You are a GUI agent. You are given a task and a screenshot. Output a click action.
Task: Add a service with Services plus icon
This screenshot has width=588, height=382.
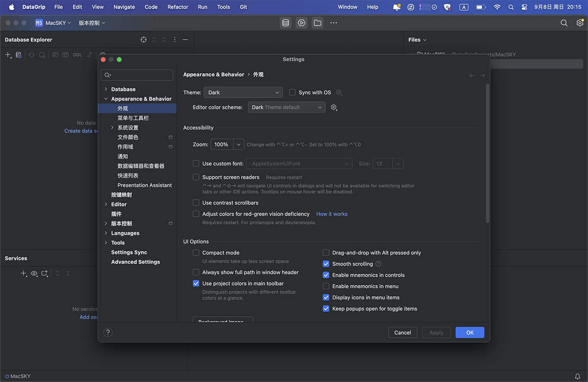[24, 273]
